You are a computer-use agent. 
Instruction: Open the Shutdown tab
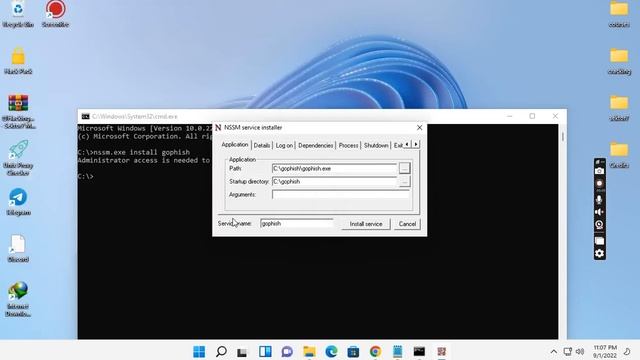coord(376,145)
